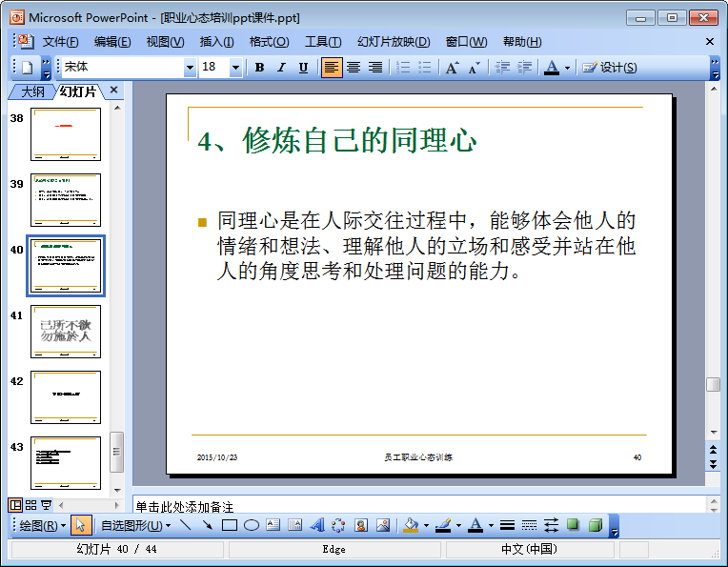Open the fill color dropdown arrow
This screenshot has height=567, width=728.
tap(426, 526)
